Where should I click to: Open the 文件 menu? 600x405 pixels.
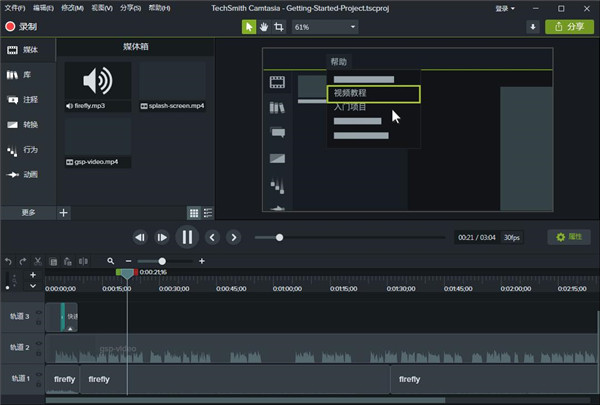[x=14, y=7]
